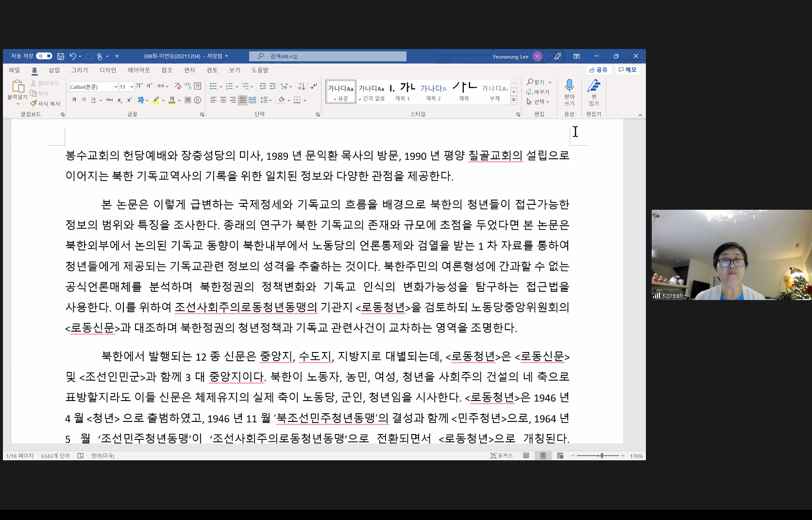
Task: Click the Align Left icon
Action: [213, 100]
